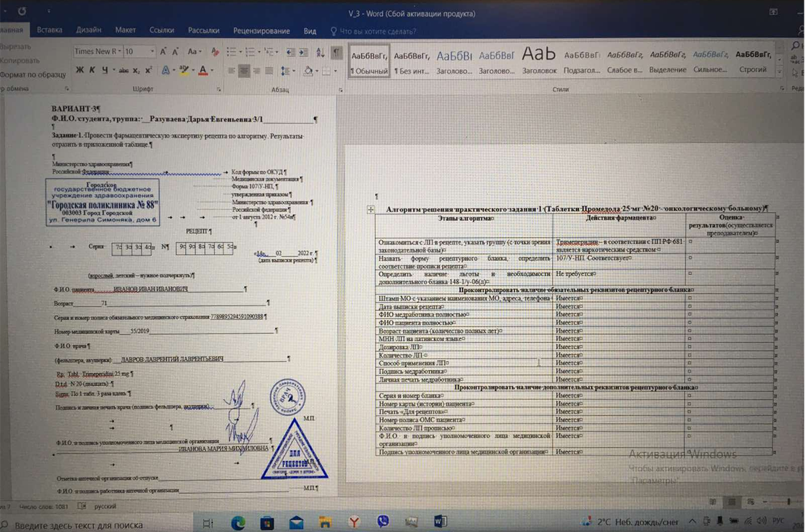The height and width of the screenshot is (532, 805).
Task: Open the Вставка tab
Action: click(x=50, y=30)
